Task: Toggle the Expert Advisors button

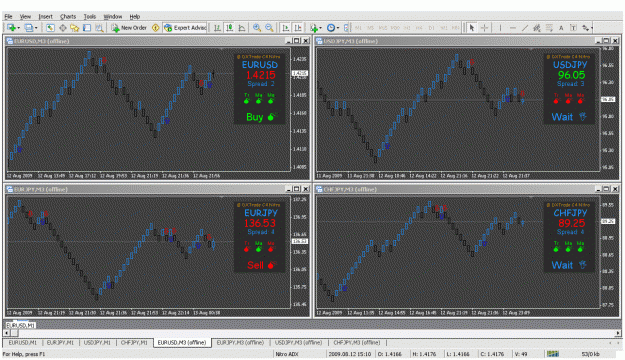Action: click(x=185, y=28)
